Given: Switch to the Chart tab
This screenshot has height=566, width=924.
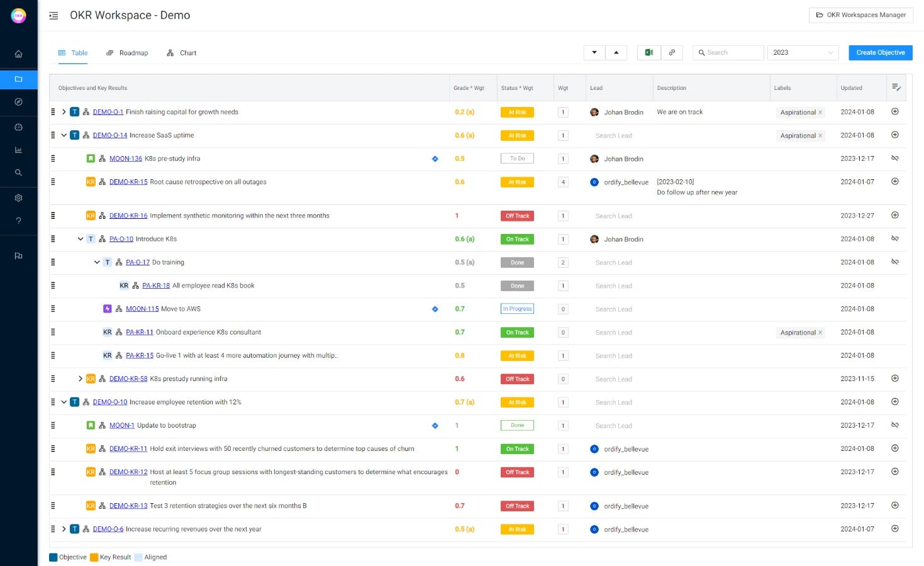Looking at the screenshot, I should [x=181, y=53].
